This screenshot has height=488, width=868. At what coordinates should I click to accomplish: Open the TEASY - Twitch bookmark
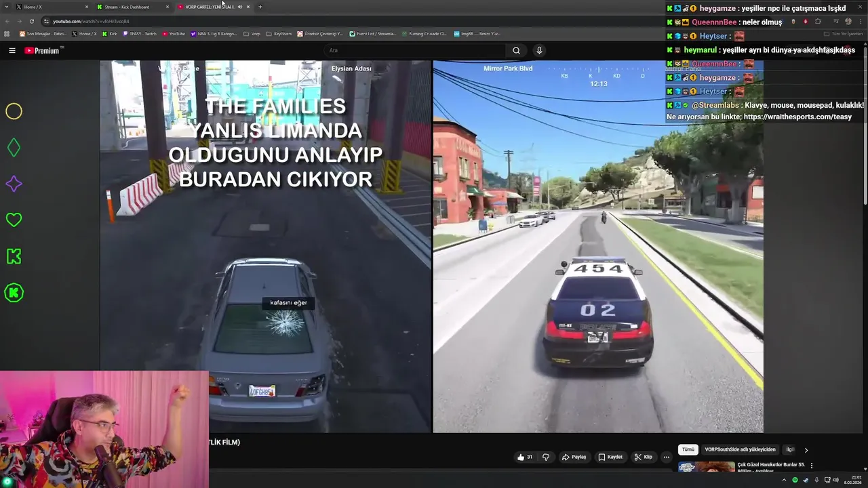[x=140, y=33]
